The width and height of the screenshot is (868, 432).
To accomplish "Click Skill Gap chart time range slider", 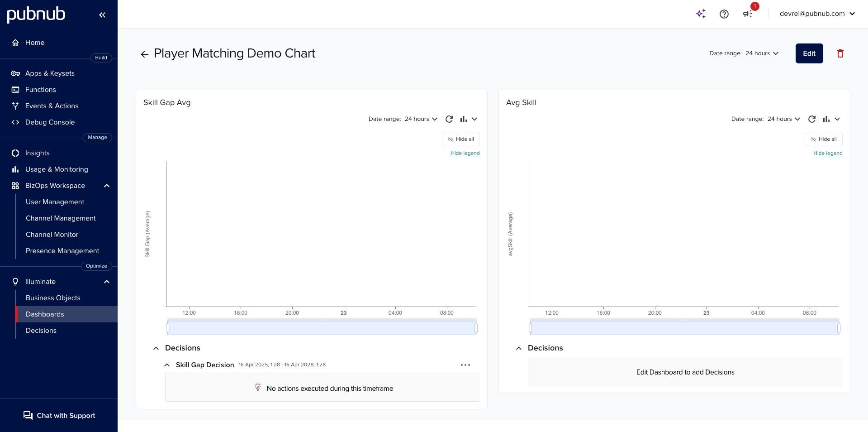I will tap(322, 328).
